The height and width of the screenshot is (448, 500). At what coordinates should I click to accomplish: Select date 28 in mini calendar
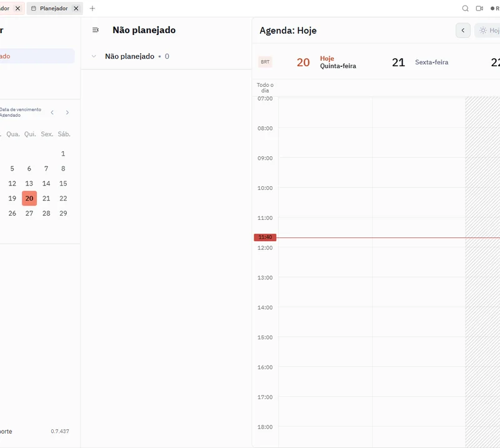click(x=46, y=213)
